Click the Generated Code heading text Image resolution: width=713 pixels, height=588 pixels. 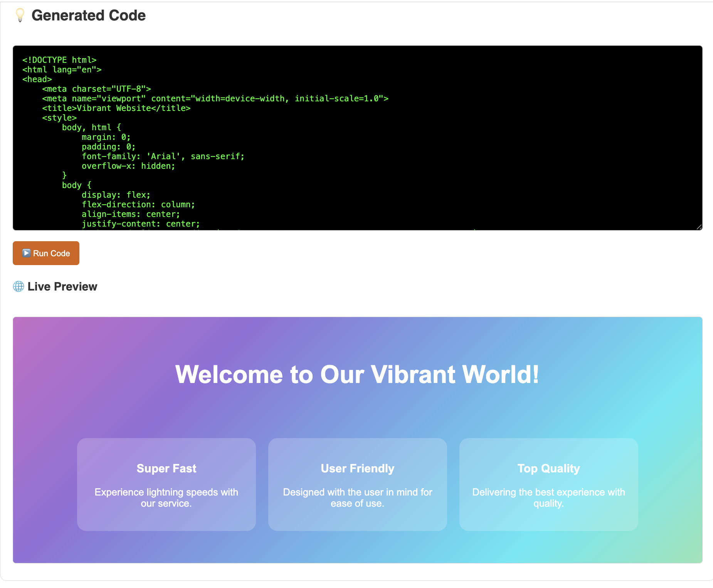(88, 15)
